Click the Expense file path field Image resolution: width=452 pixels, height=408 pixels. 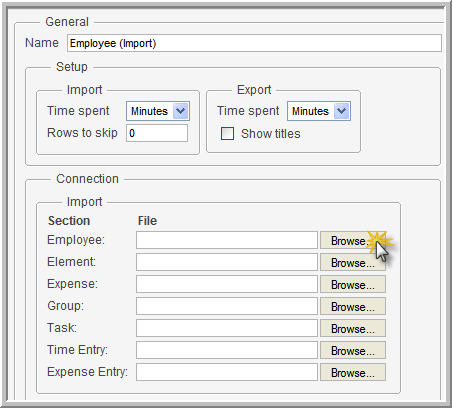(x=227, y=284)
